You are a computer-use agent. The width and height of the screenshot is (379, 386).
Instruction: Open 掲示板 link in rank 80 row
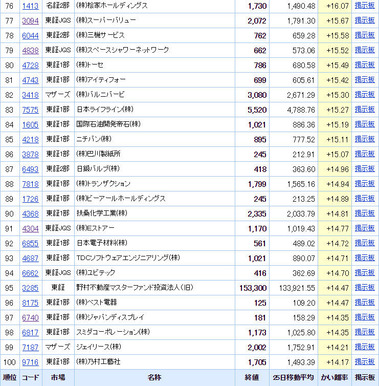365,65
